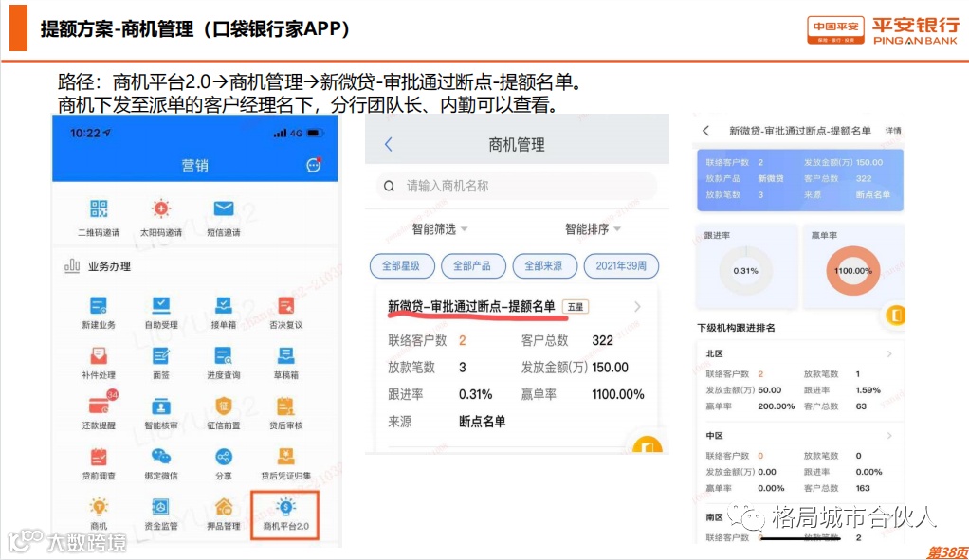The height and width of the screenshot is (560, 969).
Task: Open 智能核审 icon
Action: [x=160, y=406]
